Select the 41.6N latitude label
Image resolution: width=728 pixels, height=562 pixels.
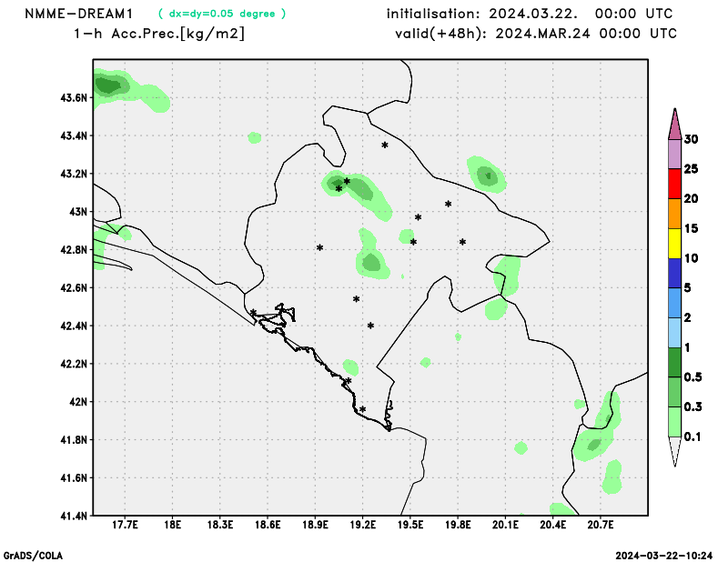point(74,477)
